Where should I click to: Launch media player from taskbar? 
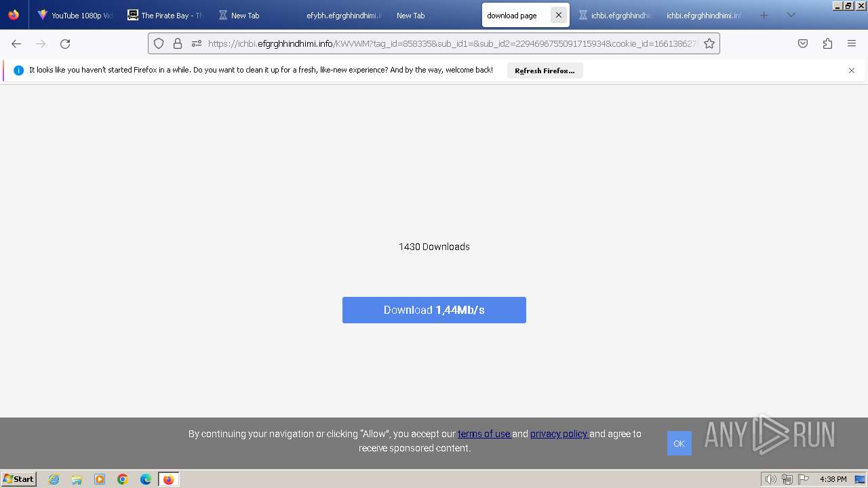100,479
